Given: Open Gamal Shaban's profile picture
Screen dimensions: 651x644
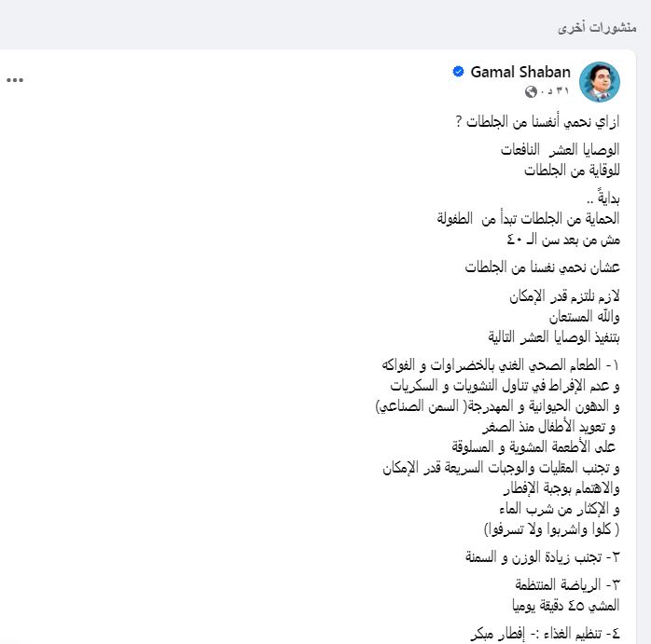Looking at the screenshot, I should coord(600,81).
